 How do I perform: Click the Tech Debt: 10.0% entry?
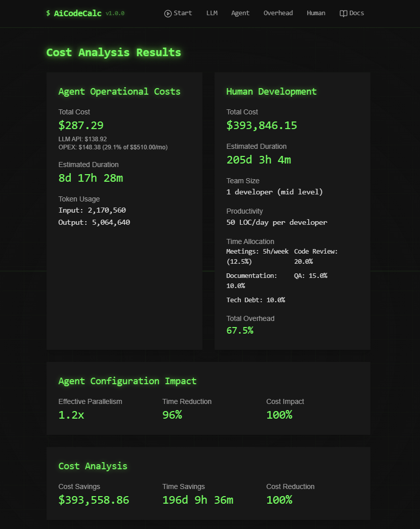pyautogui.click(x=256, y=300)
